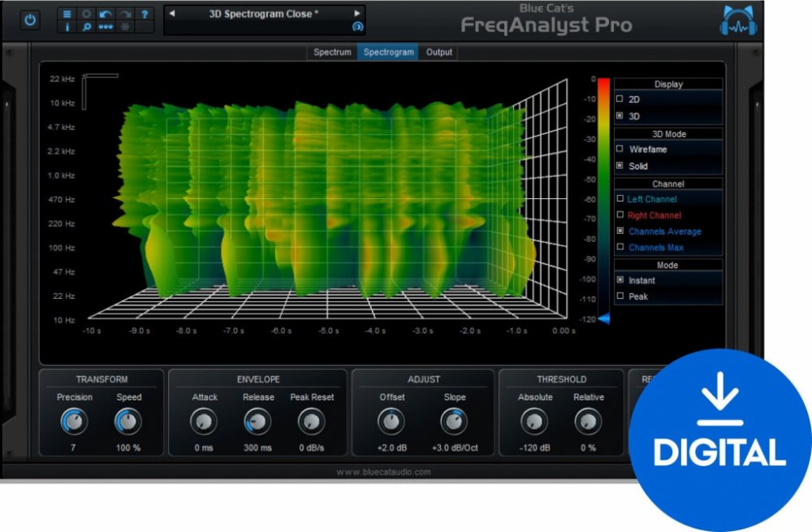Click the Blue Cat headphones logo
The height and width of the screenshot is (532, 812).
[737, 21]
